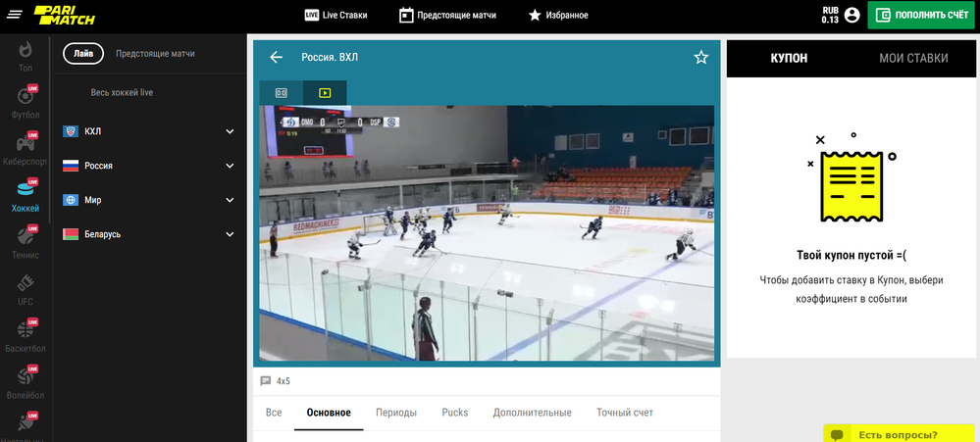Select the Лайв pill toggle

(x=83, y=54)
